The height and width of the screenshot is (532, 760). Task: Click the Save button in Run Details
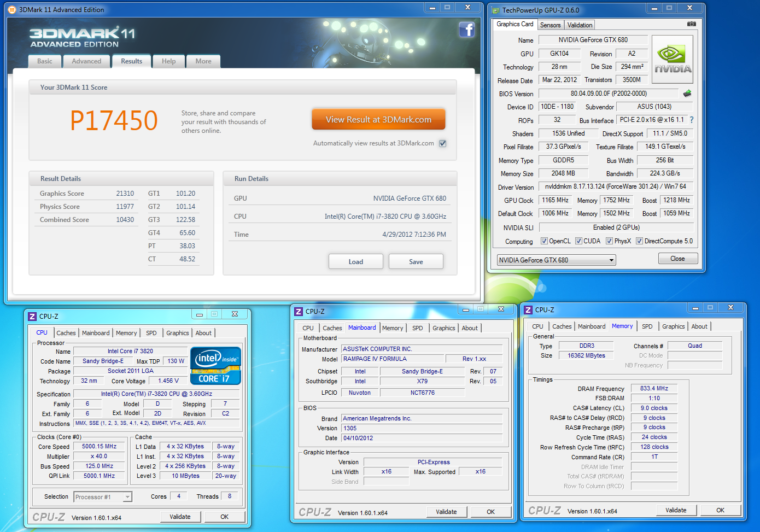(416, 261)
